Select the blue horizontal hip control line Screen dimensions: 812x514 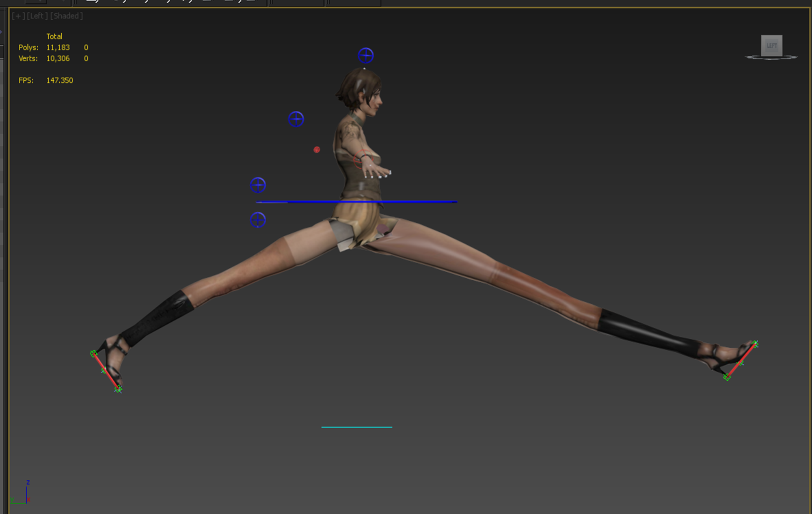[357, 202]
